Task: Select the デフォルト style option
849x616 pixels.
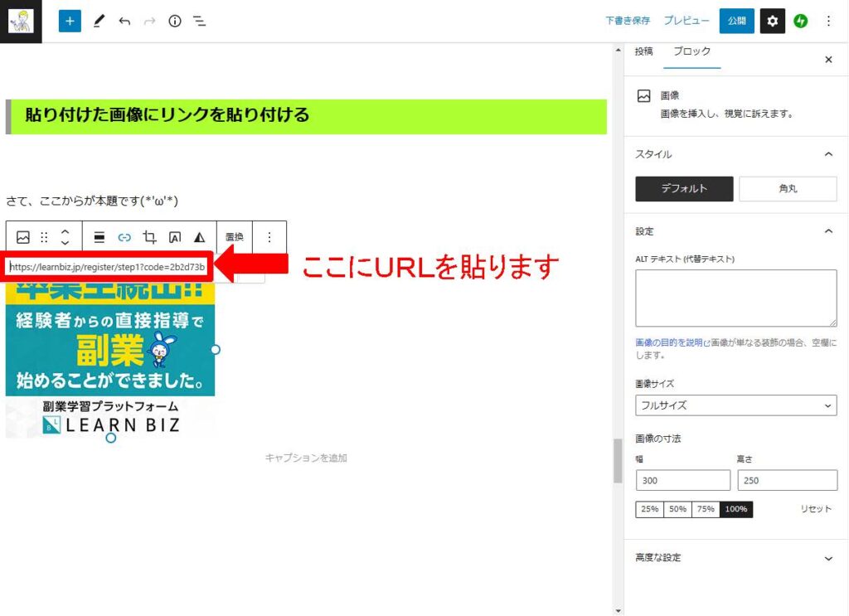Action: [x=684, y=189]
